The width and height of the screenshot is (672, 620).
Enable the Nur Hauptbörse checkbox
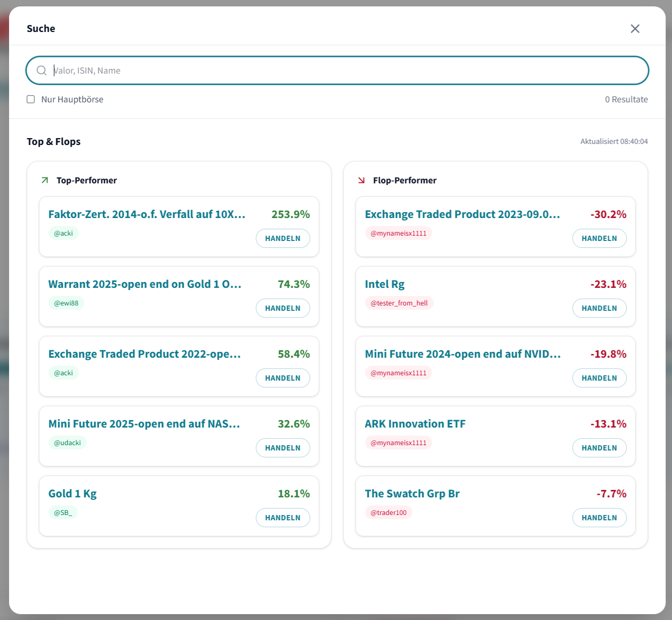31,99
